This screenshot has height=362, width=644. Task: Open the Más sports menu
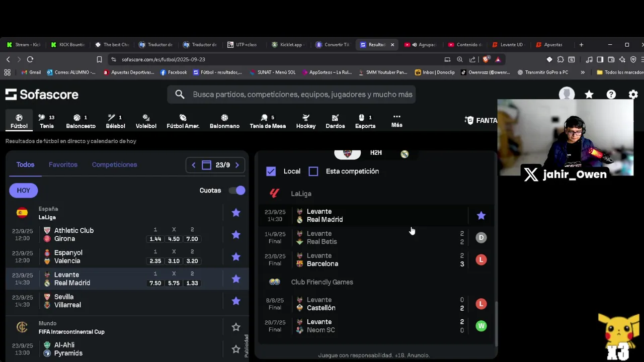396,121
